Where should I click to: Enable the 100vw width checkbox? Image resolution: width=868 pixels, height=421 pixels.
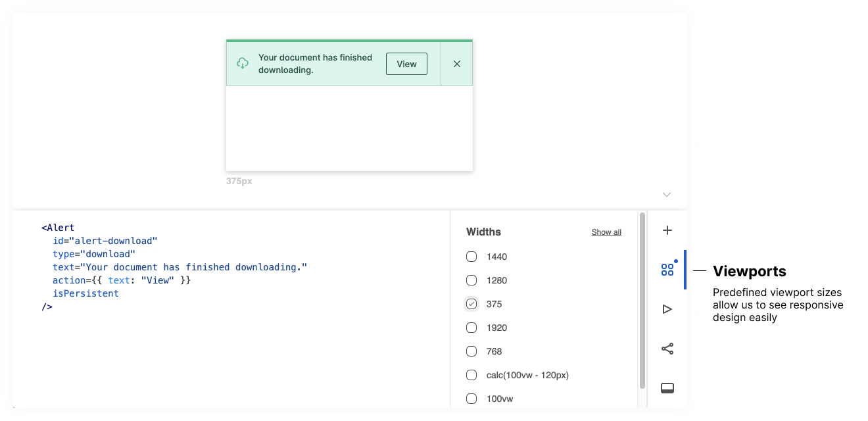(471, 399)
